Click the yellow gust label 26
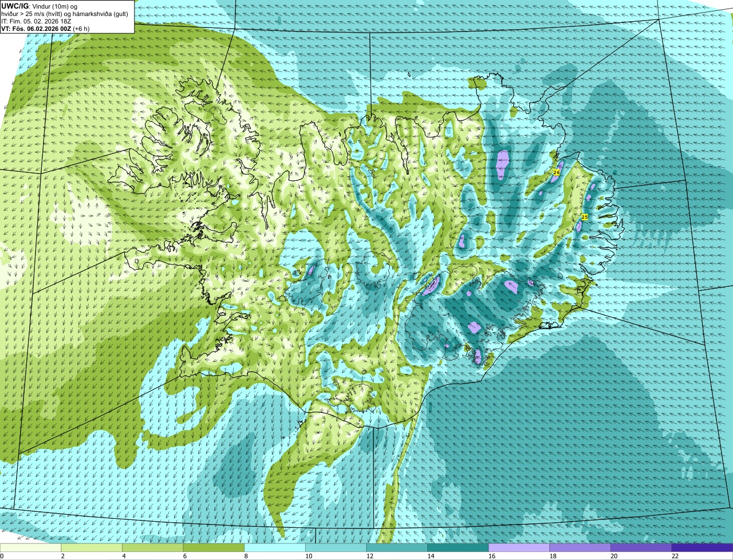Image resolution: width=733 pixels, height=560 pixels. click(x=556, y=172)
